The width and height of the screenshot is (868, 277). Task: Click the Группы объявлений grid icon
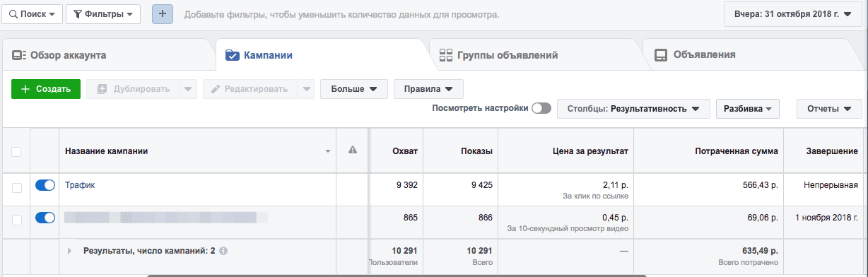pos(445,55)
